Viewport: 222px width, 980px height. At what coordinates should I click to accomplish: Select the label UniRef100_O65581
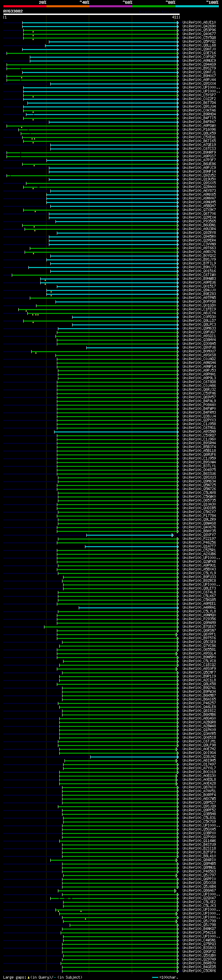click(x=199, y=650)
